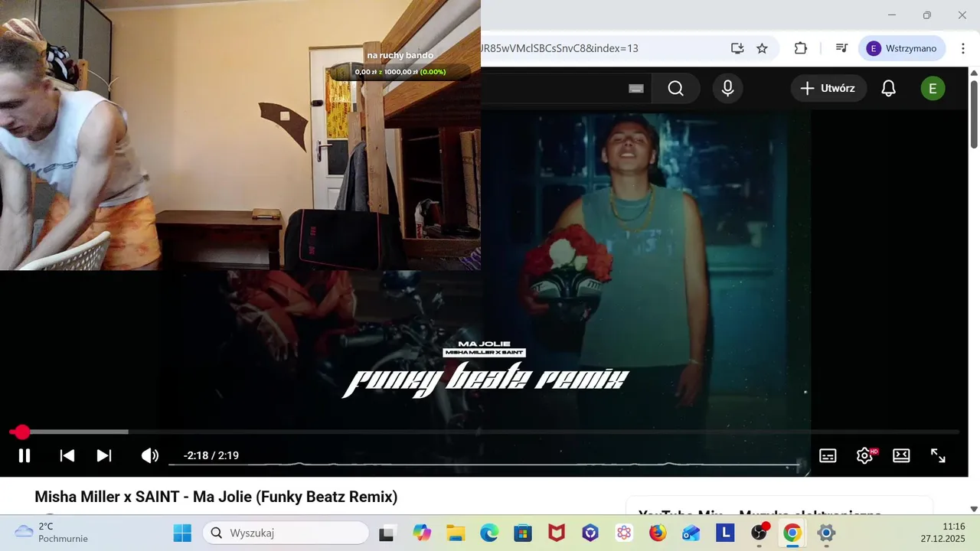The image size is (980, 551).
Task: Mute the video volume
Action: point(149,455)
